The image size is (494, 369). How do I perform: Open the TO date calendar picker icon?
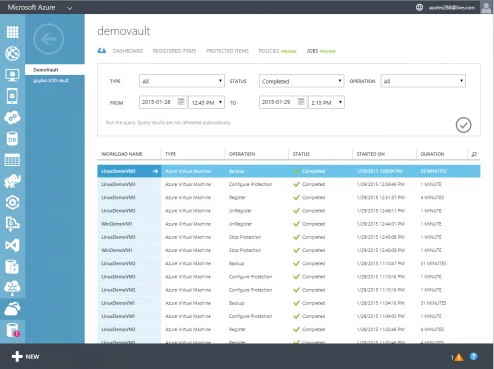pos(301,101)
